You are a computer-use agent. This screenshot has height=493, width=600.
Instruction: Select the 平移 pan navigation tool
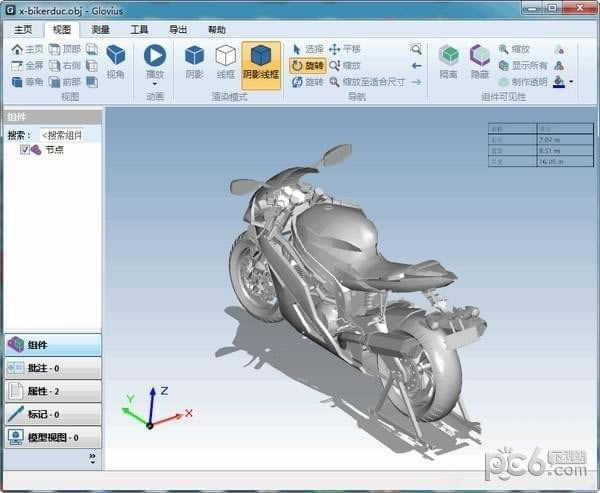point(344,49)
